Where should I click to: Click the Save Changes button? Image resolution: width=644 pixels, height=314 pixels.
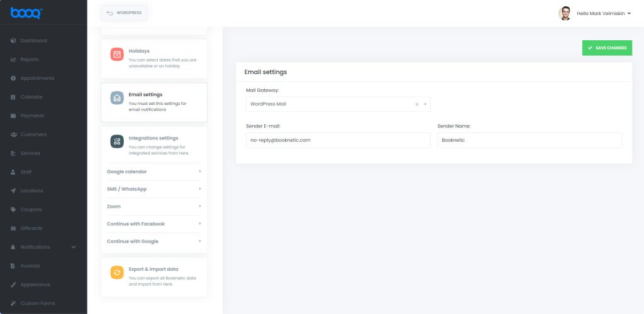click(x=607, y=48)
